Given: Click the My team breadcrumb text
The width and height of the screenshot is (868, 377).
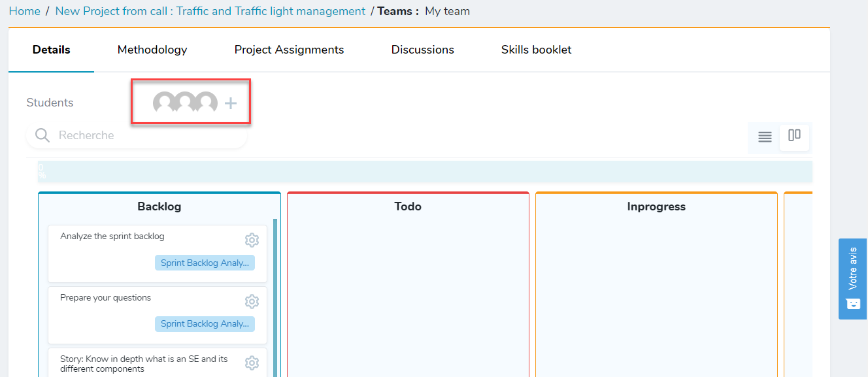Looking at the screenshot, I should 447,11.
